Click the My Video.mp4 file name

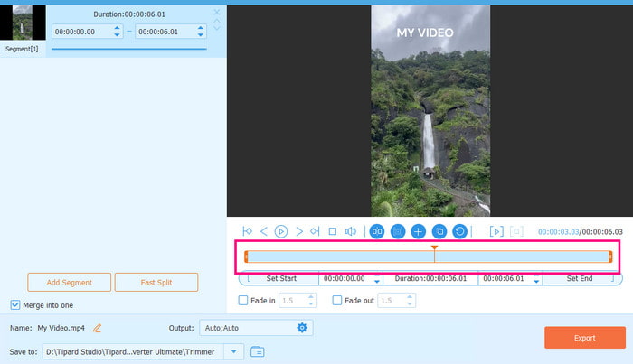61,328
